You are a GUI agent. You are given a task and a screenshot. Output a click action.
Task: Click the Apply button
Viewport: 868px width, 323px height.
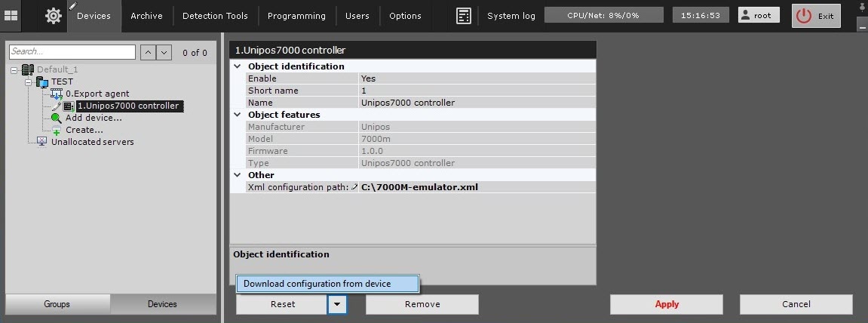667,304
